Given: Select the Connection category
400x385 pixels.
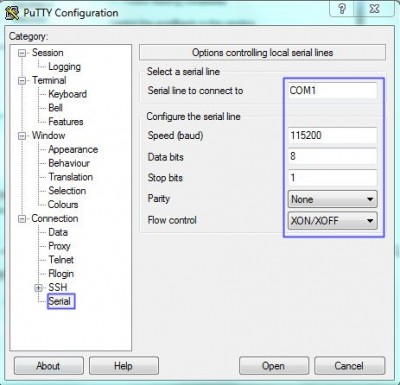Looking at the screenshot, I should (55, 219).
